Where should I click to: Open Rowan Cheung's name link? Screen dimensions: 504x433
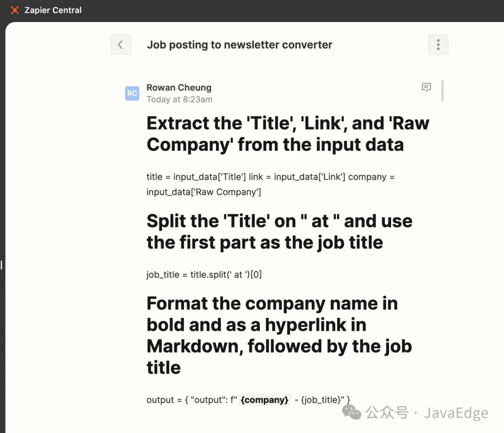(179, 87)
